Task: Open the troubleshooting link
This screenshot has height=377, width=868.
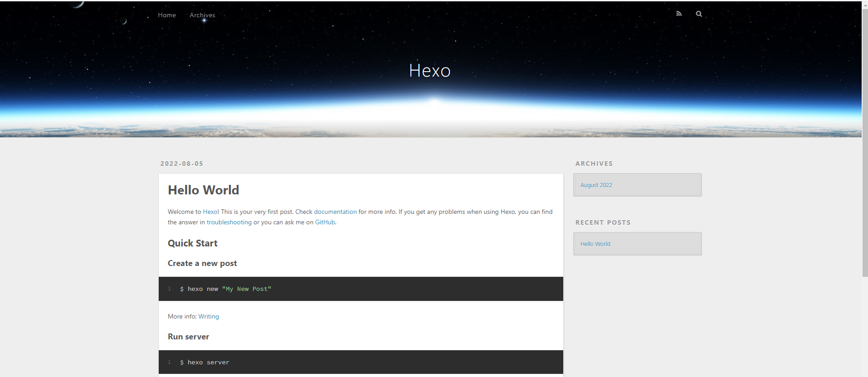Action: point(229,222)
